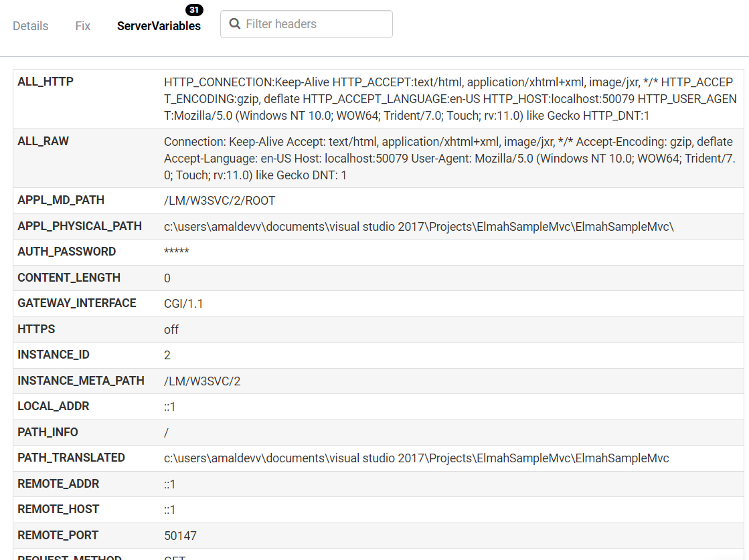
Task: Select the LOCAL_ADDR row label
Action: pyautogui.click(x=54, y=406)
